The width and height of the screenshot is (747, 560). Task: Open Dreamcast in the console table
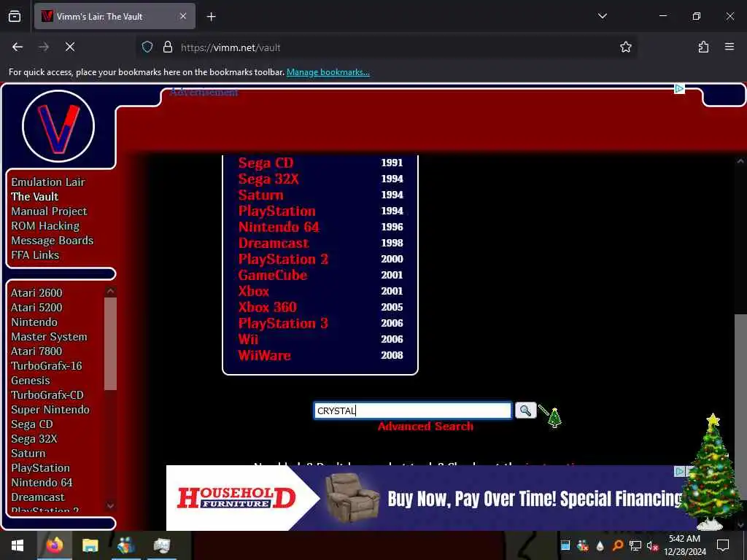(x=274, y=244)
